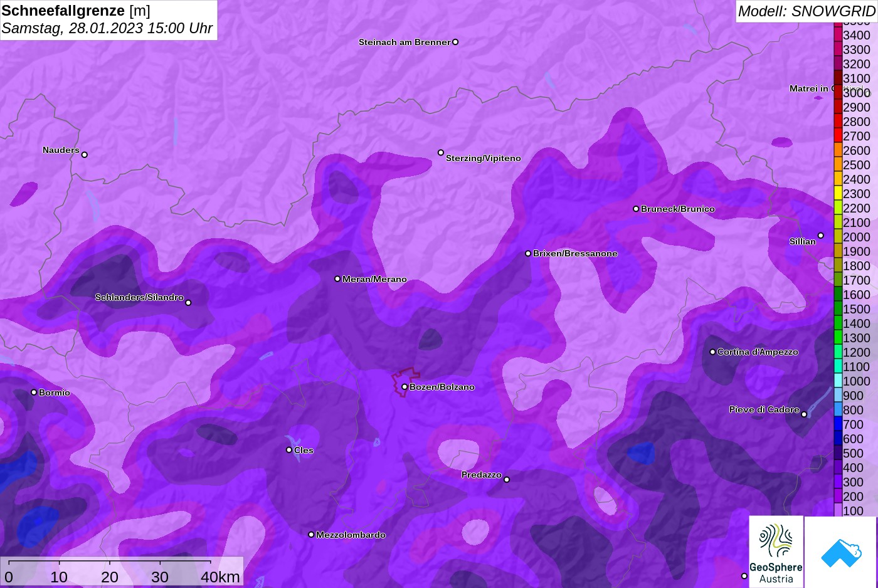Image resolution: width=878 pixels, height=588 pixels.
Task: Click the Brixen/Bressanone map marker
Action: click(x=528, y=253)
